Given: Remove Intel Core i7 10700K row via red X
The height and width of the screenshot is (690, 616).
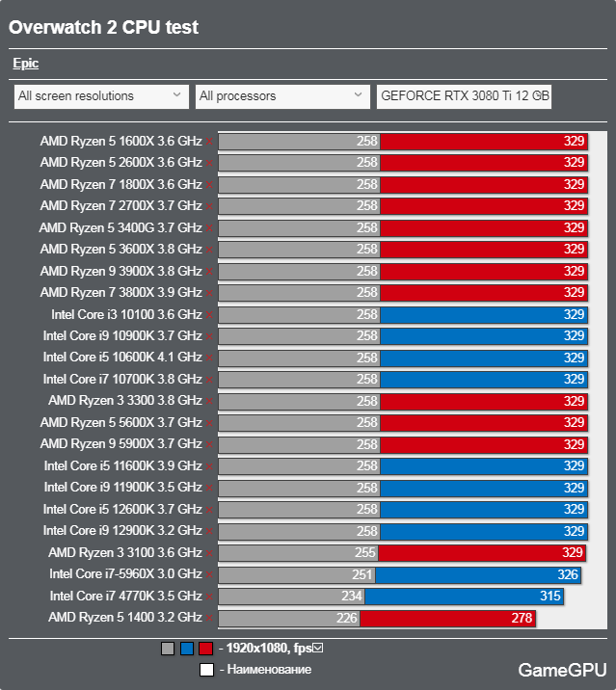Looking at the screenshot, I should [209, 380].
